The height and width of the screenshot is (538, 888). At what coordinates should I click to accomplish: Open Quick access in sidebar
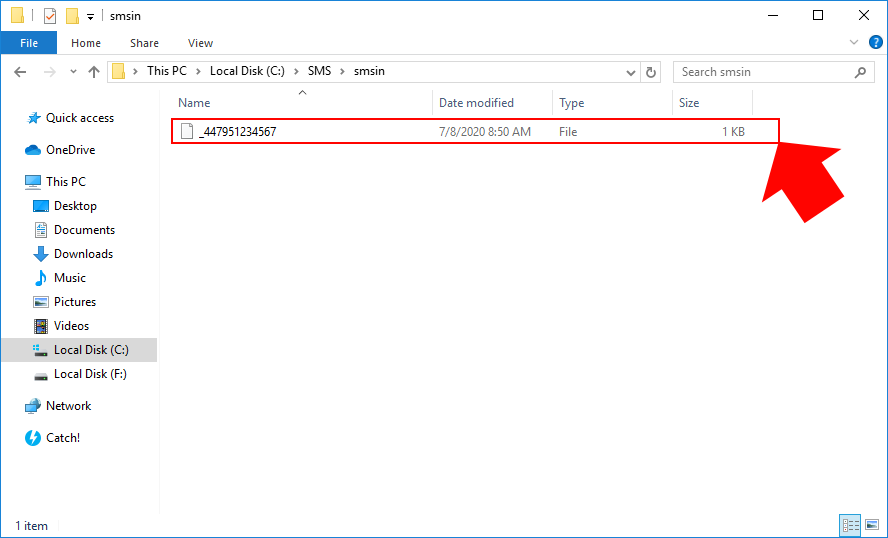(x=80, y=118)
